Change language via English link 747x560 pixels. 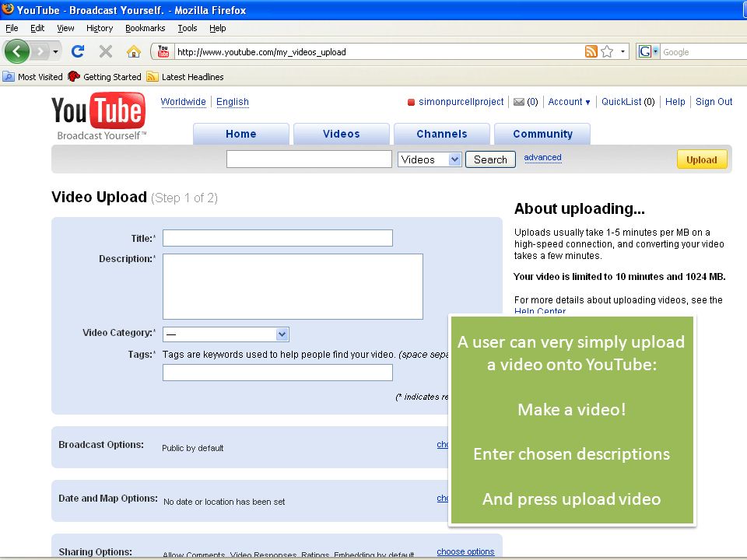tap(233, 102)
